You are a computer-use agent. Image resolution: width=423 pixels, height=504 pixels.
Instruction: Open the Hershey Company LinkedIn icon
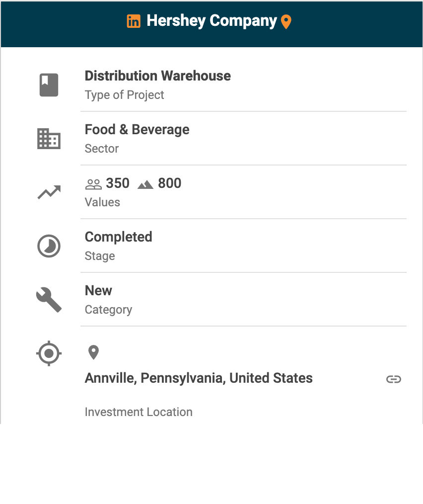134,21
